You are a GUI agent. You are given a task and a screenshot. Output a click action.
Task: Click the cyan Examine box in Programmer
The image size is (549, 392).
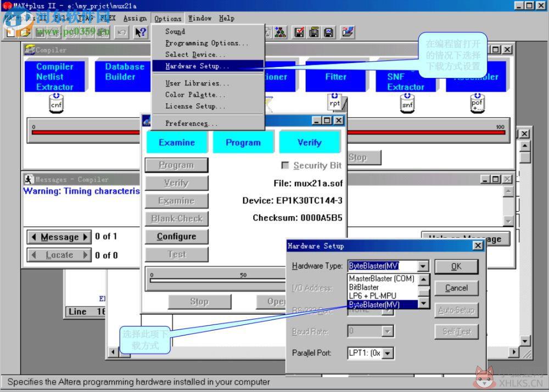177,142
